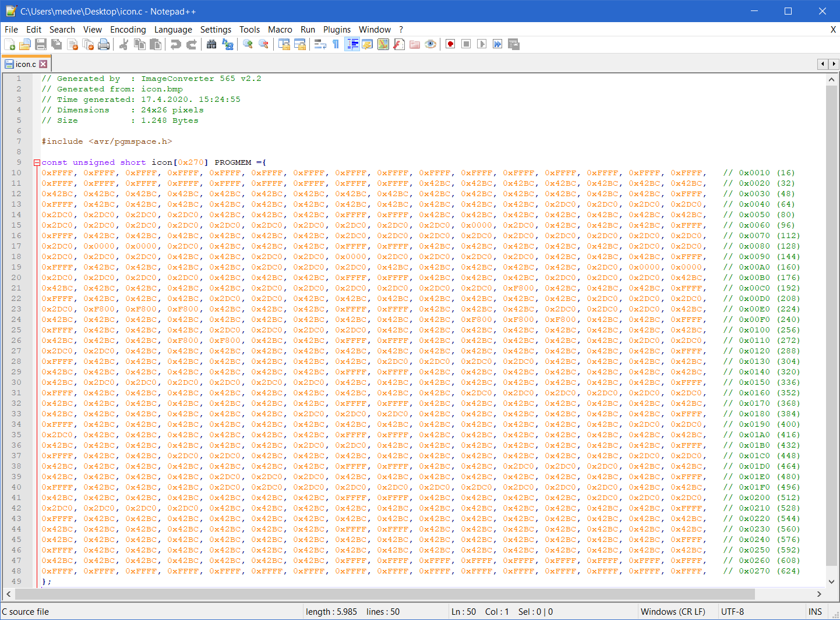The width and height of the screenshot is (840, 620).
Task: Switch encoding by clicking UTF-8 status item
Action: pyautogui.click(x=730, y=611)
